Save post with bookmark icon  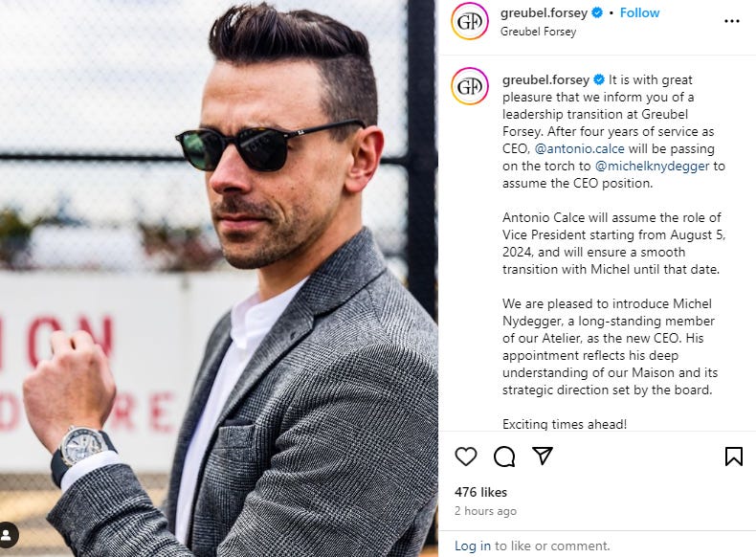click(734, 457)
